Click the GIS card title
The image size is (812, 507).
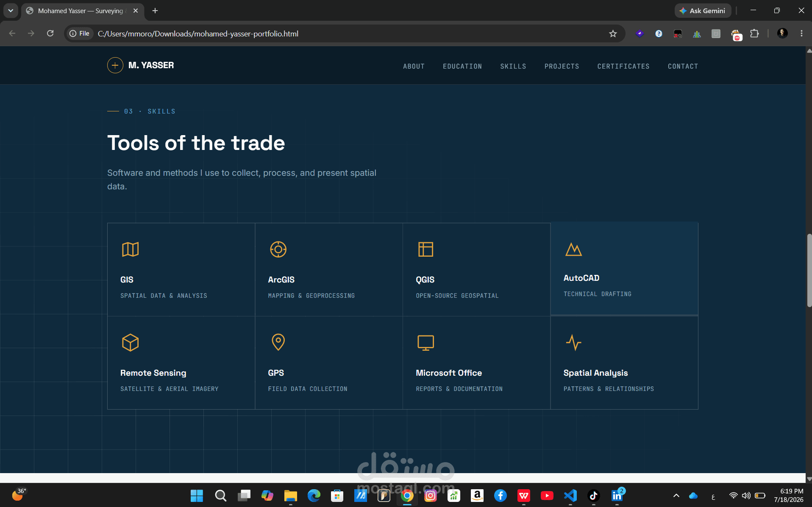click(127, 280)
